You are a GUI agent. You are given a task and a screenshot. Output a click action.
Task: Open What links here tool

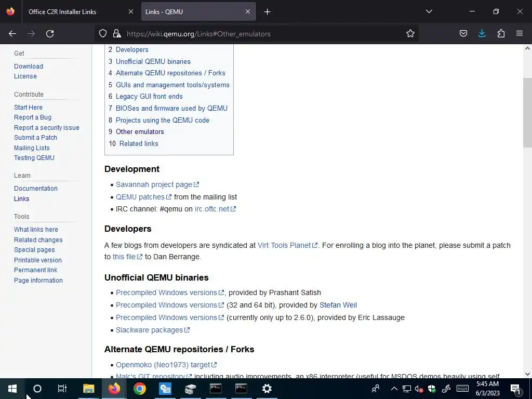coord(36,229)
